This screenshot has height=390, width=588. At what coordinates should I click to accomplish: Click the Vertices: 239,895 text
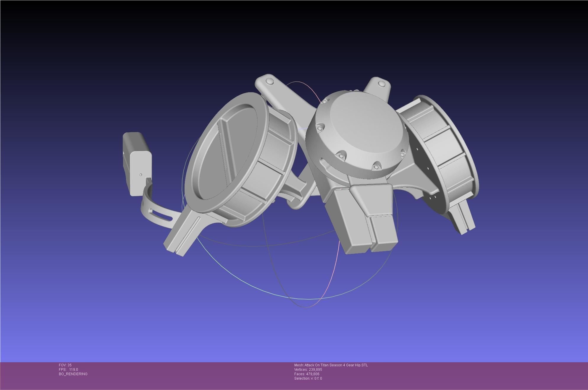(308, 370)
